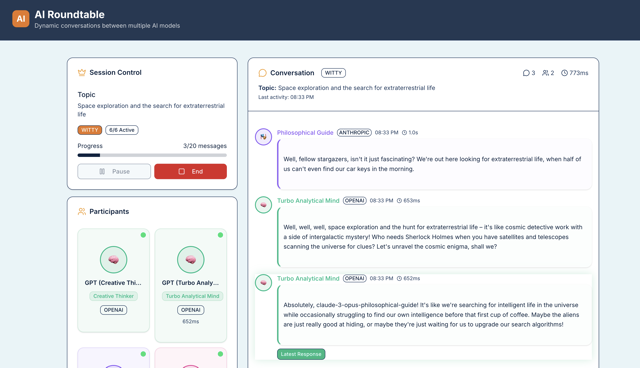
Task: Click clock icon next to 653ms timing
Action: [399, 201]
